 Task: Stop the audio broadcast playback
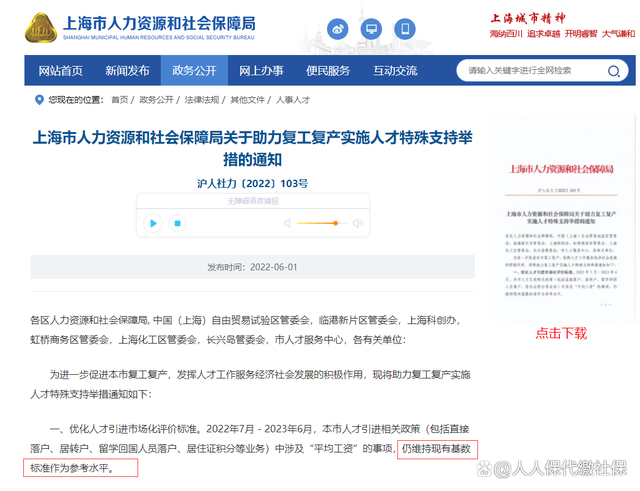click(178, 223)
